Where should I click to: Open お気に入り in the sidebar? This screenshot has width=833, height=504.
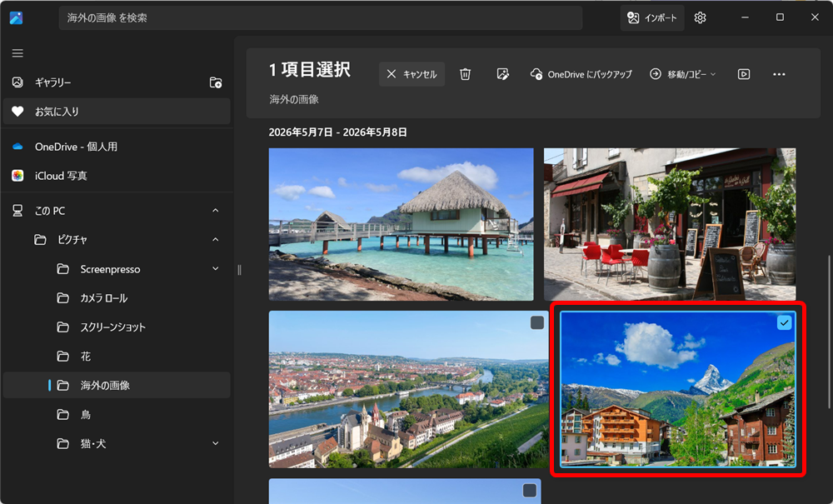click(117, 112)
